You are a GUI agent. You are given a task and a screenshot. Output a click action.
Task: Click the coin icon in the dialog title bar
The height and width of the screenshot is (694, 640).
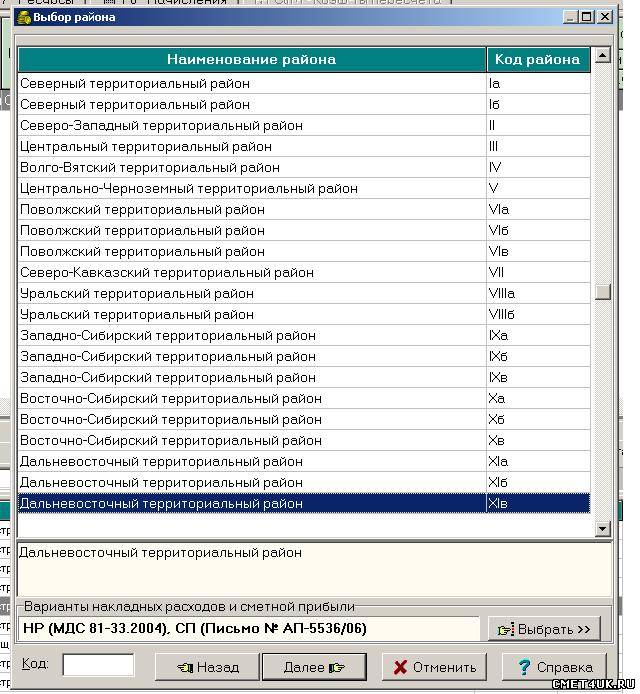[x=23, y=18]
